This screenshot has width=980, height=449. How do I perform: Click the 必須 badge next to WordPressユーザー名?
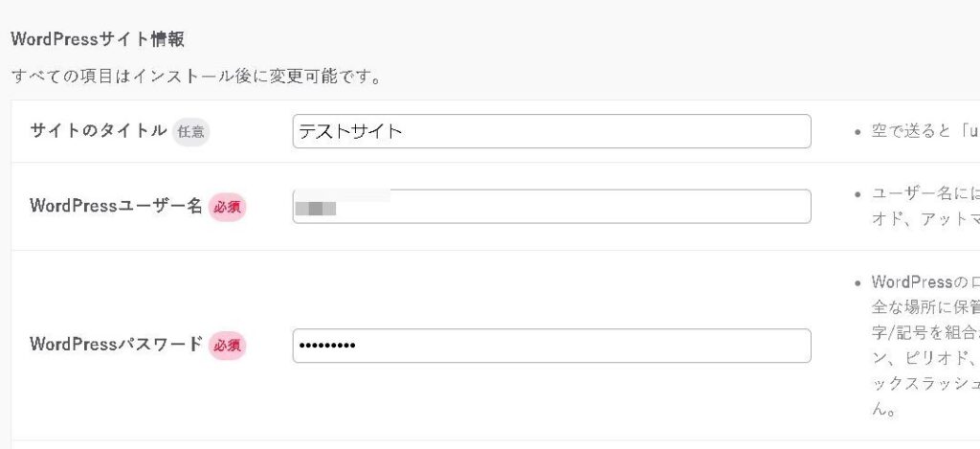coord(227,206)
